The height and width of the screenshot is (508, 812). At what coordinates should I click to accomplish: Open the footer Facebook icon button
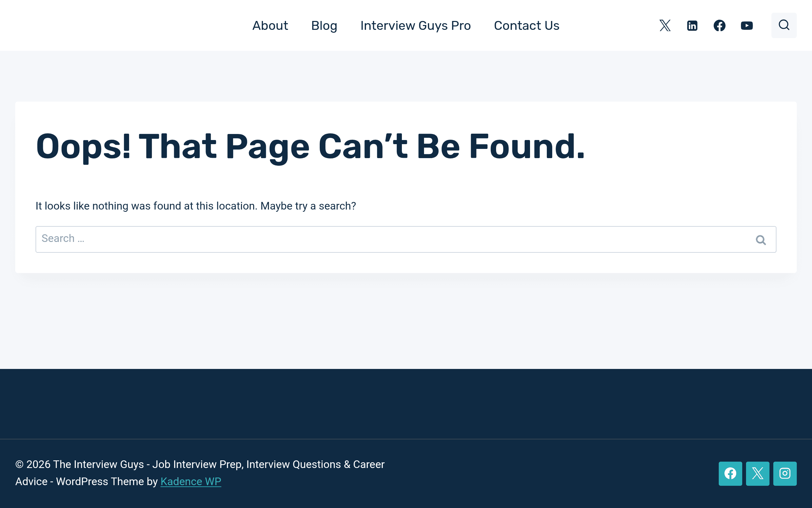[x=730, y=473]
